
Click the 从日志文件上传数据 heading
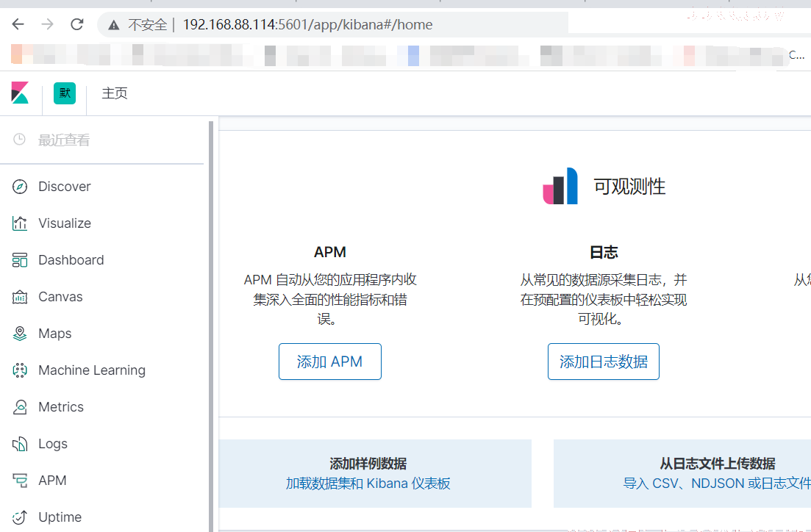point(718,463)
